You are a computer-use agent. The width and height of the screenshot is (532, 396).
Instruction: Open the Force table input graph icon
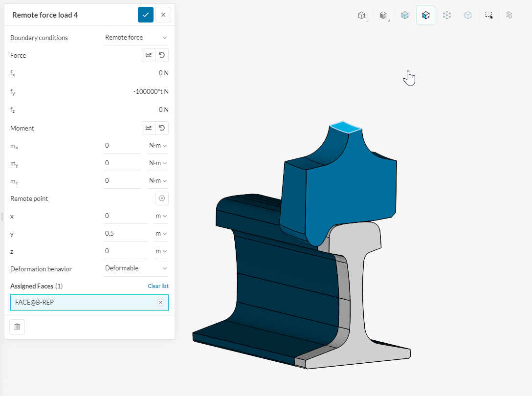click(149, 55)
